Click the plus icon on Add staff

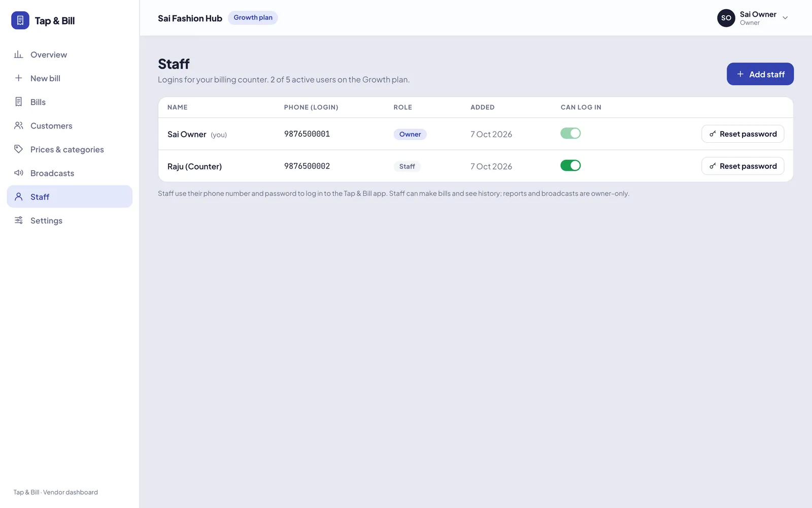point(740,74)
